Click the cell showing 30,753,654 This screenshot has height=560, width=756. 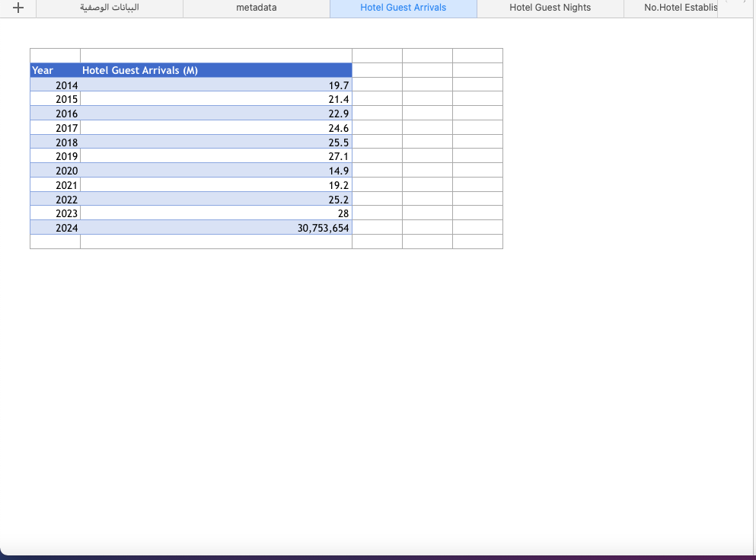click(x=215, y=228)
